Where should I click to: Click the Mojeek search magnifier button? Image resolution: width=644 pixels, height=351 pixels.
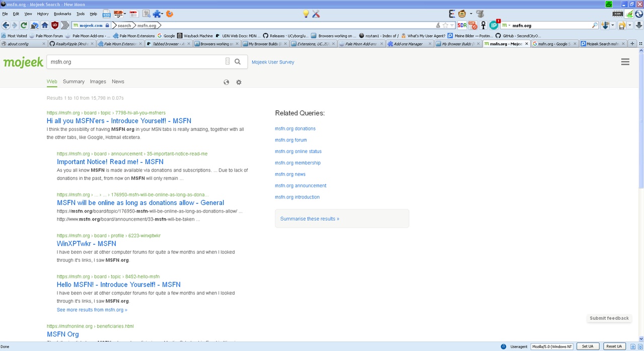click(238, 61)
